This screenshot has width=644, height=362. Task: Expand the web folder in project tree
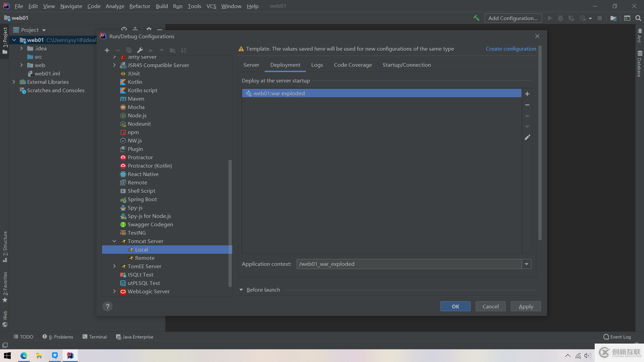pyautogui.click(x=21, y=65)
